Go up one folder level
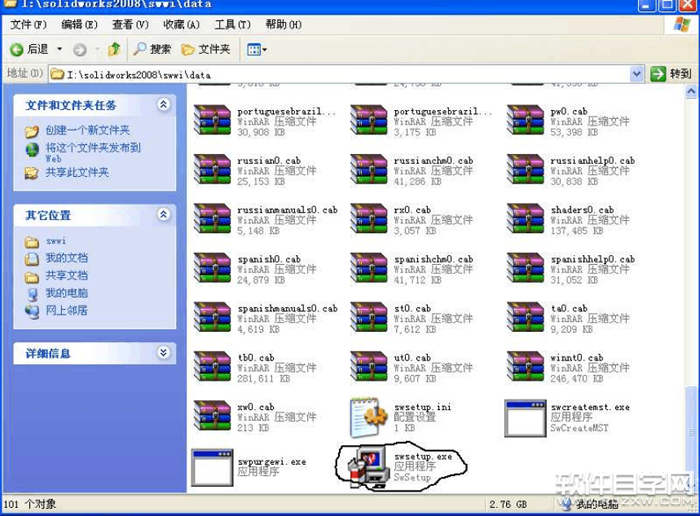Image resolution: width=700 pixels, height=516 pixels. 114,49
